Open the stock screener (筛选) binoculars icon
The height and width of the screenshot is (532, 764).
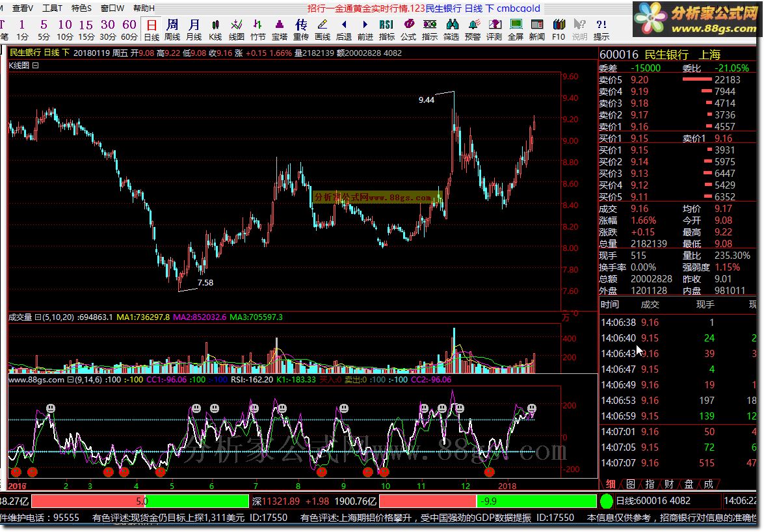[x=451, y=29]
